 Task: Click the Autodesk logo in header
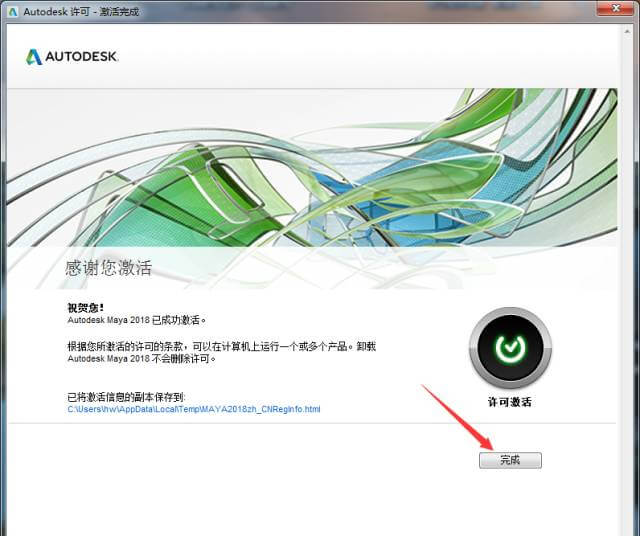72,57
